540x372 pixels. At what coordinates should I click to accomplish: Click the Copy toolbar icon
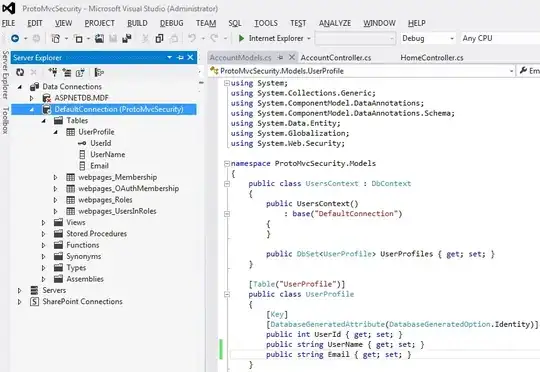[159, 38]
